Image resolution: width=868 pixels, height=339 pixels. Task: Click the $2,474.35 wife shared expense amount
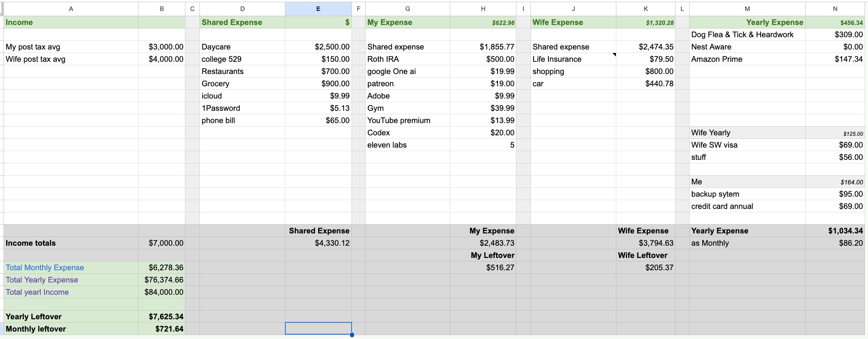click(646, 47)
